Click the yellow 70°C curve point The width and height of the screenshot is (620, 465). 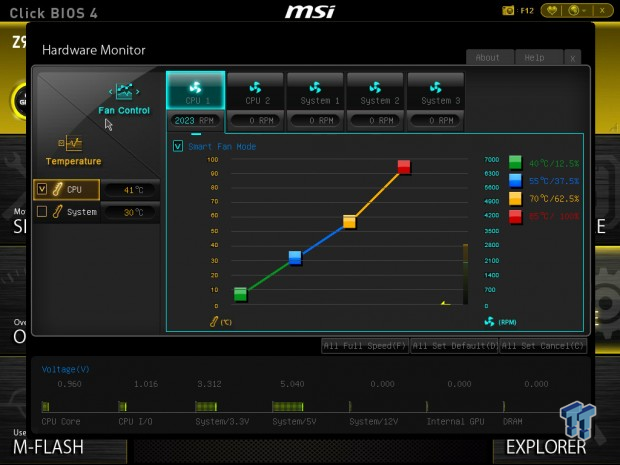tap(350, 222)
